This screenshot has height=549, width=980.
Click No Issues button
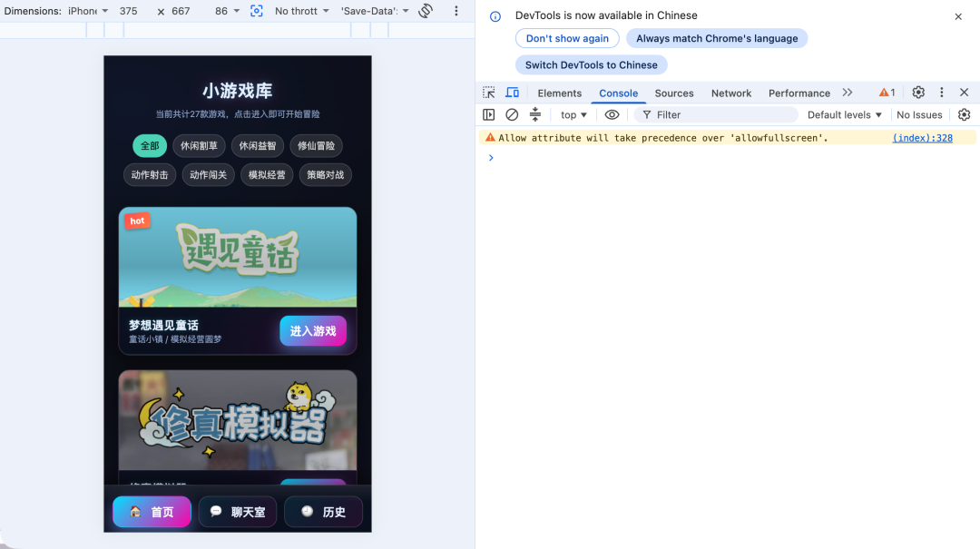tap(918, 114)
